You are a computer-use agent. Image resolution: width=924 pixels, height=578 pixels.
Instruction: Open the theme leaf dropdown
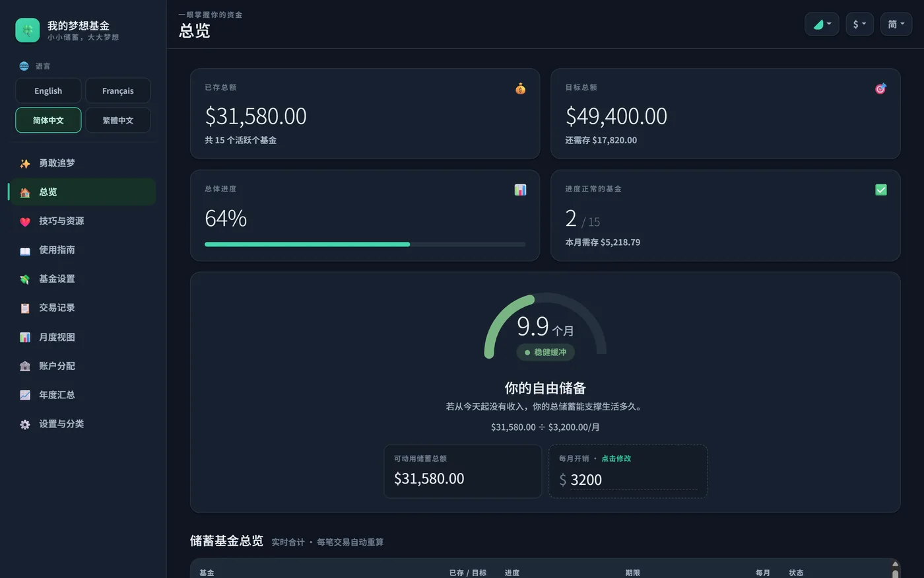(822, 24)
